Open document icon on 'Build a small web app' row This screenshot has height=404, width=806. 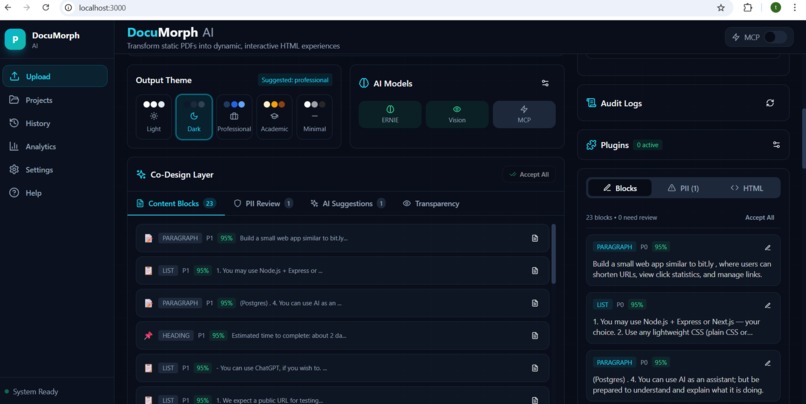coord(535,238)
